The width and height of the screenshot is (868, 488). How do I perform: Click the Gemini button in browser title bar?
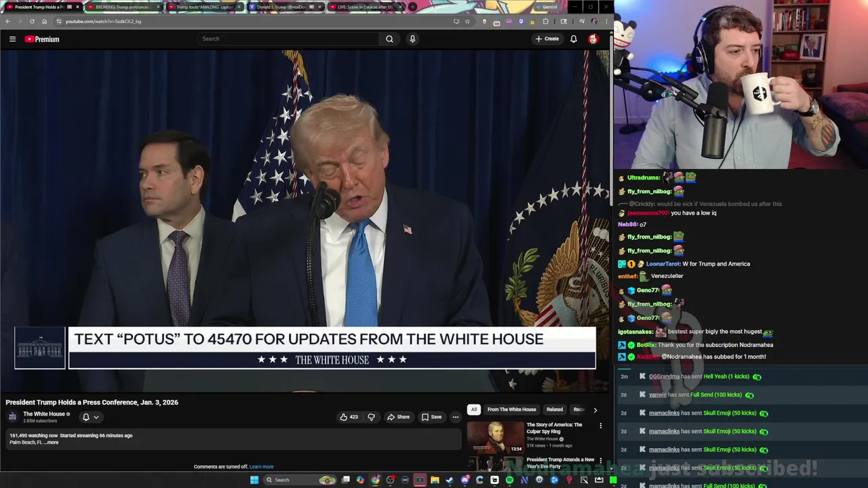547,7
